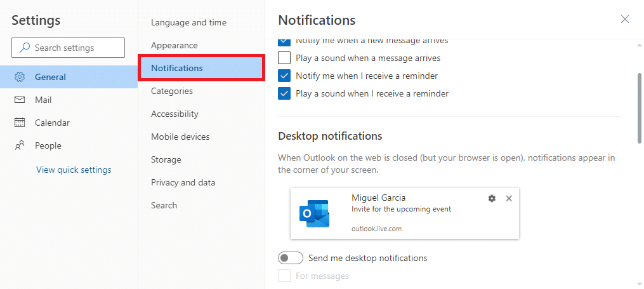The width and height of the screenshot is (644, 289).
Task: Select the General category
Action: coord(69,77)
